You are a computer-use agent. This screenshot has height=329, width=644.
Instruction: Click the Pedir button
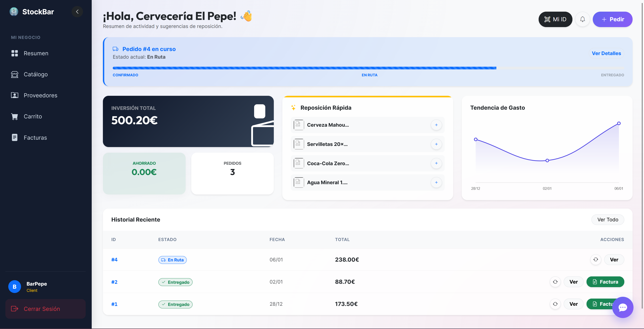click(612, 19)
